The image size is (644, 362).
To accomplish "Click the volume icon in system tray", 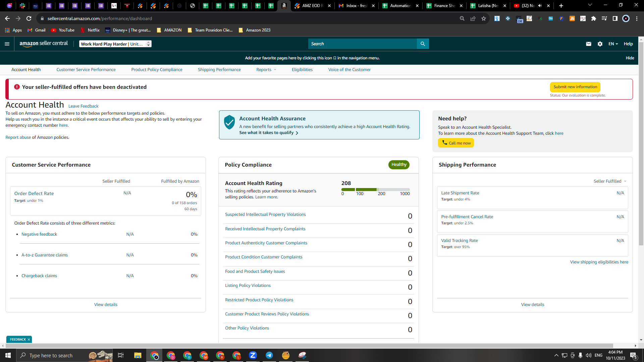I will pos(589,355).
